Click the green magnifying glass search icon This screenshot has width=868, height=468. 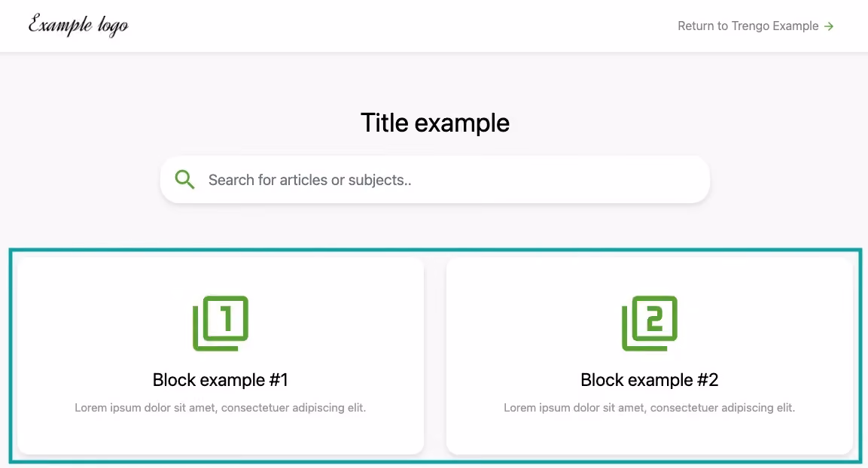tap(185, 180)
